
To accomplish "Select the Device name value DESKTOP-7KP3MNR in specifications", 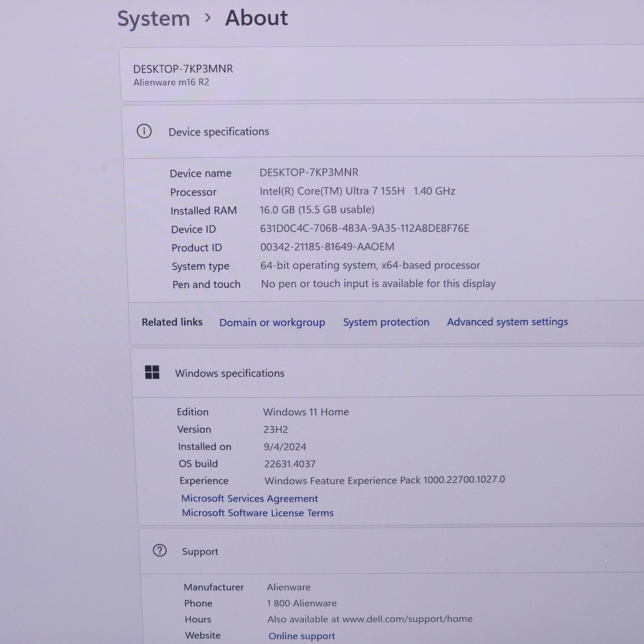I will 309,172.
